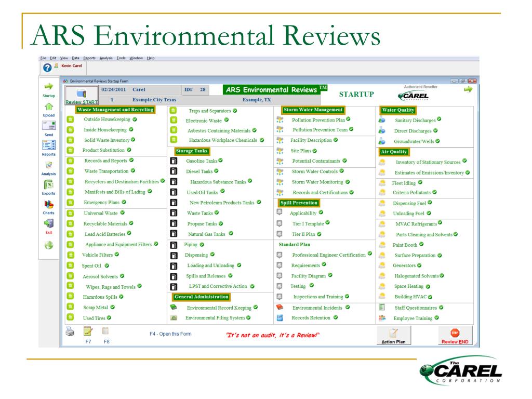Toggle the check mark beside Tier II Plan
The height and width of the screenshot is (399, 532).
320,234
